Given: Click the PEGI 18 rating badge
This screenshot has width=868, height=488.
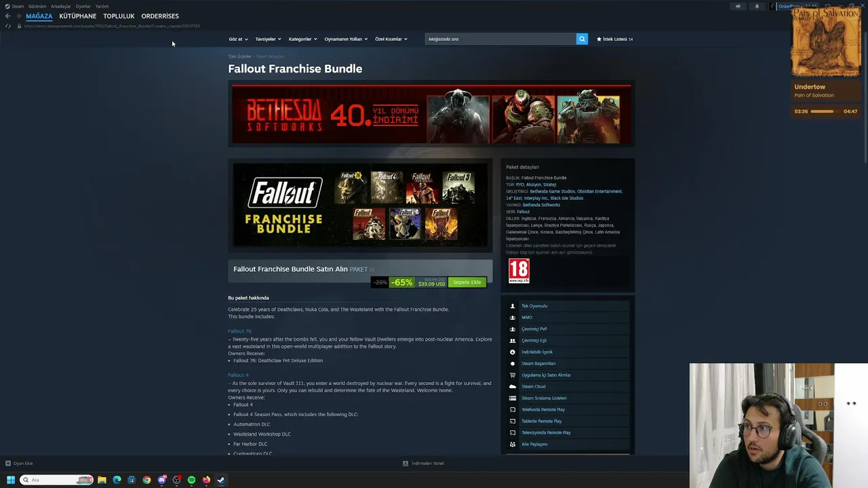Looking at the screenshot, I should point(519,271).
